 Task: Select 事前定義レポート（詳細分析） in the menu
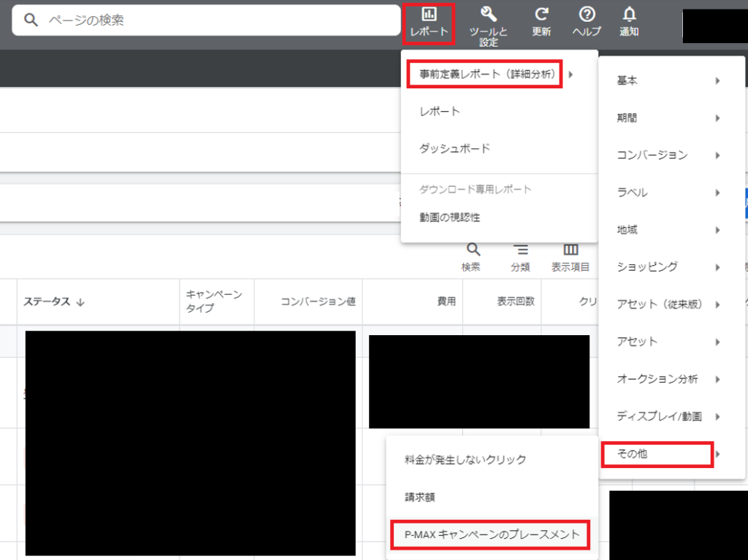(x=484, y=74)
